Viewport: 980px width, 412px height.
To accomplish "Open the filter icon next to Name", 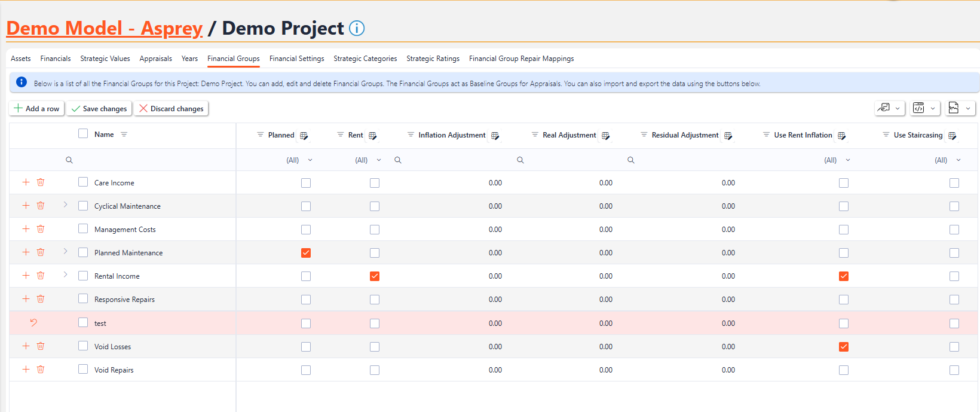I will 124,135.
